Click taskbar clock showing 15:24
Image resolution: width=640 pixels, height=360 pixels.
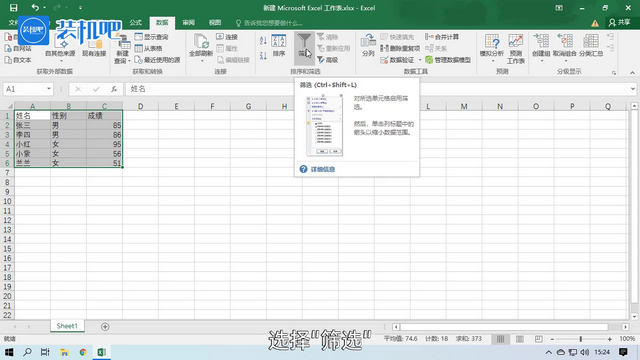(602, 352)
